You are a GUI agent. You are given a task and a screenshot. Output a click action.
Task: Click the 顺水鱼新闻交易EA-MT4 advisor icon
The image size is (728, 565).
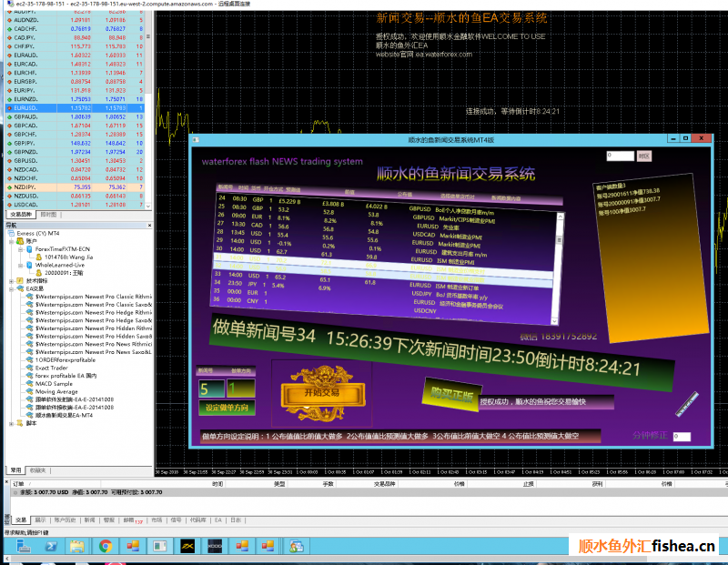30,415
